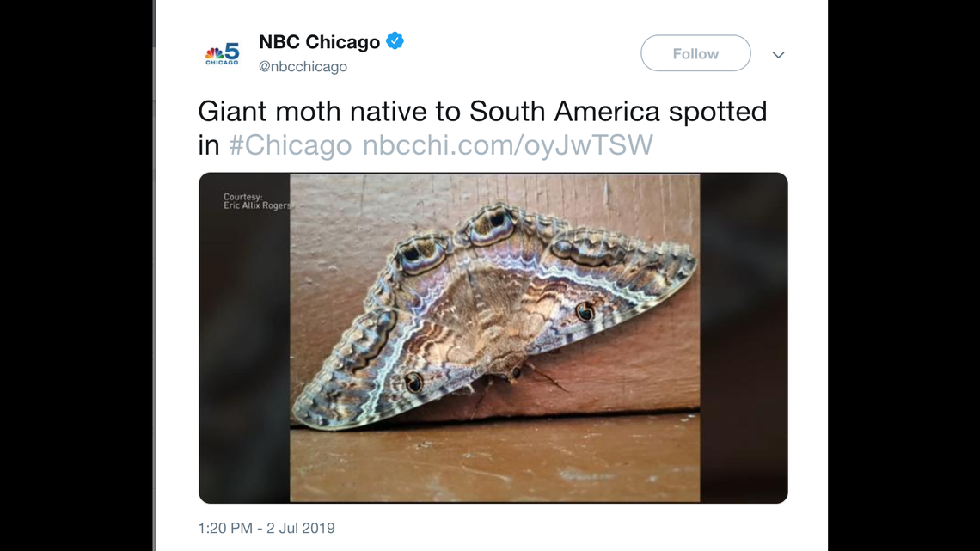
Task: Open the giant moth photo
Action: pos(492,338)
